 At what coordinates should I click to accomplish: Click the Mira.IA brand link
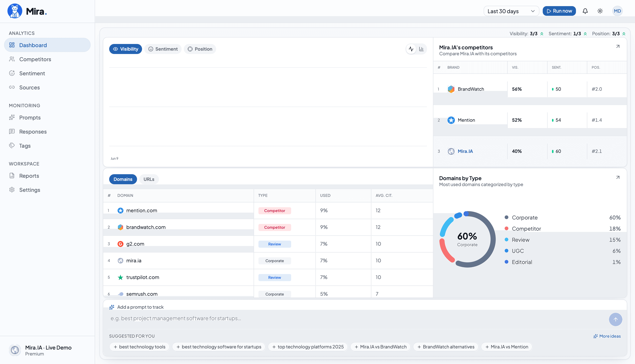click(x=465, y=151)
